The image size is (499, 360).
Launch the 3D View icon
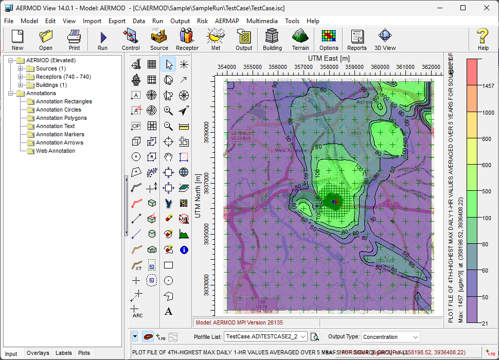(385, 40)
